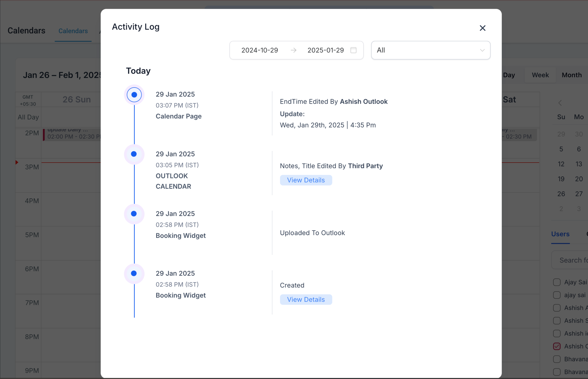Go to previous month in mini calendar
This screenshot has width=588, height=379.
click(560, 103)
